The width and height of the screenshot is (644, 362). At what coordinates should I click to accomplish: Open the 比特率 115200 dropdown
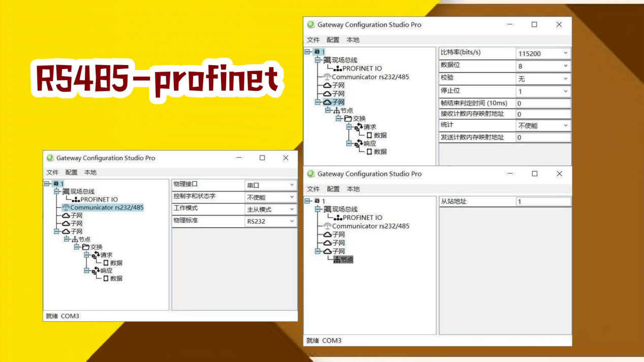(543, 53)
